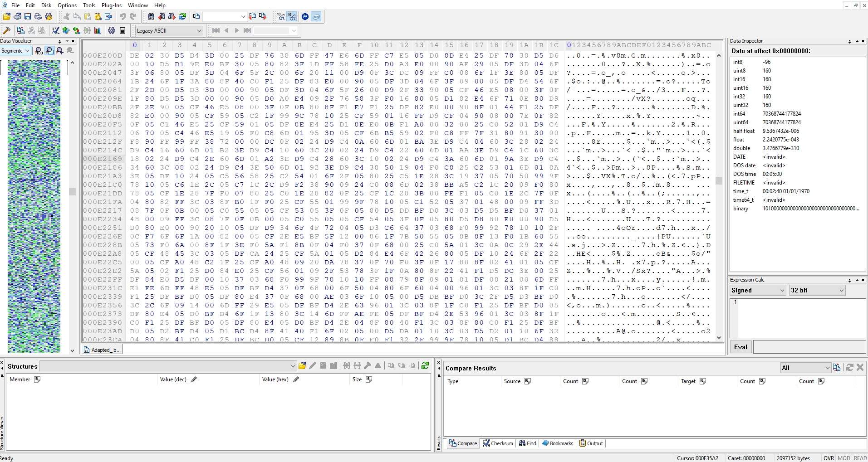Open Settings gear icon in toolbar
Image resolution: width=868 pixels, height=462 pixels.
(112, 30)
